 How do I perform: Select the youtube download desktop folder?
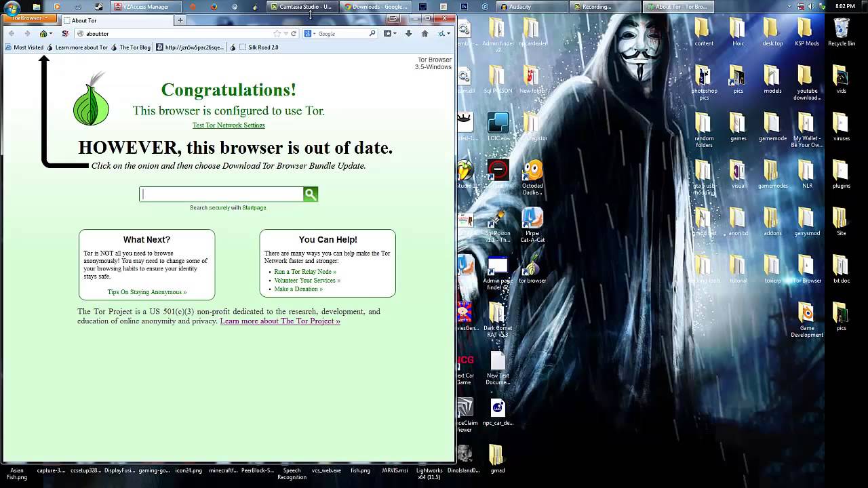point(806,83)
